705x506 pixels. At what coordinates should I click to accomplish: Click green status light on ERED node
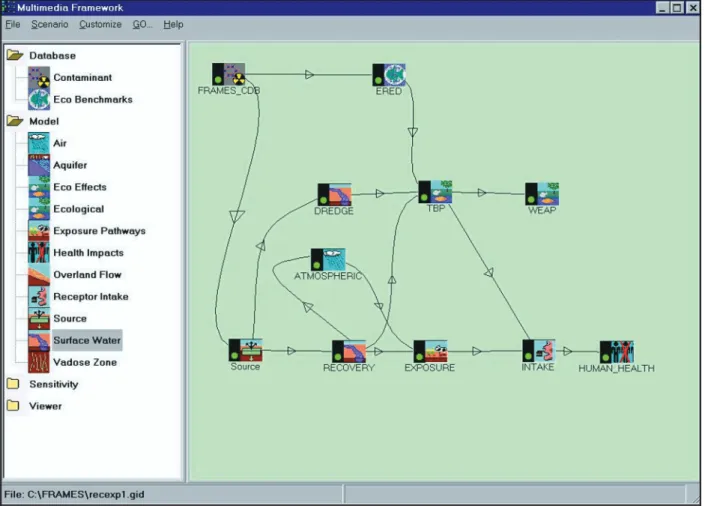[378, 81]
